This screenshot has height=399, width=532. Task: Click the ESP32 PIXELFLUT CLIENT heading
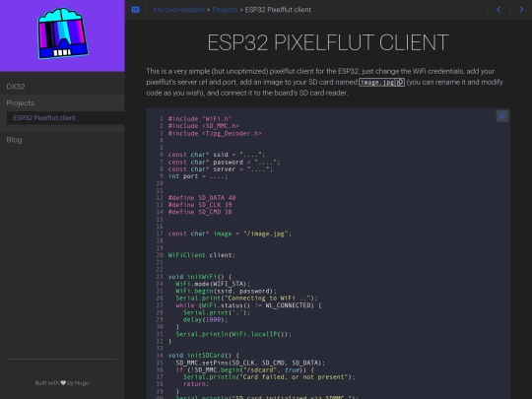328,42
